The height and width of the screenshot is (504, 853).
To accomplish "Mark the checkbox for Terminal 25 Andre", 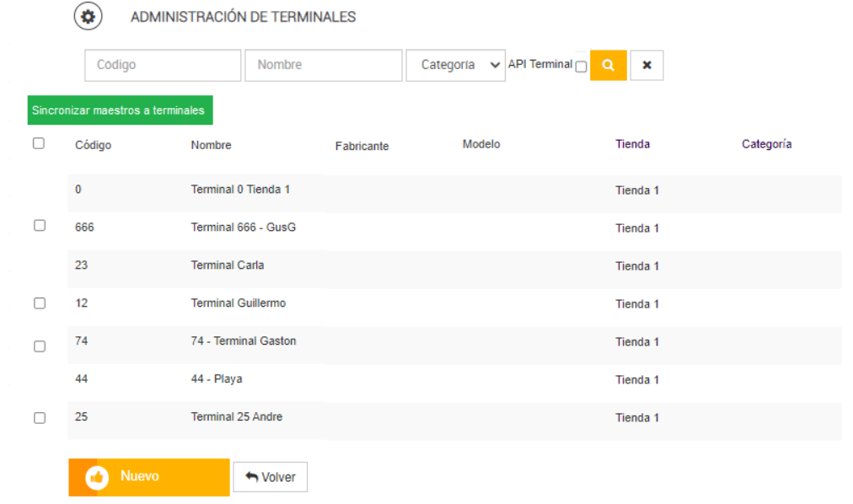I will [39, 418].
